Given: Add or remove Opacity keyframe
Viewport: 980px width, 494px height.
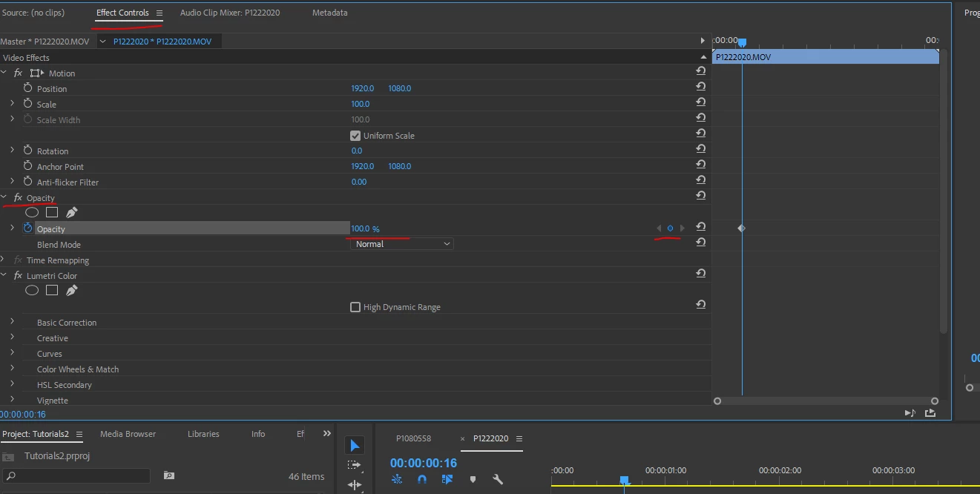Looking at the screenshot, I should coord(670,228).
